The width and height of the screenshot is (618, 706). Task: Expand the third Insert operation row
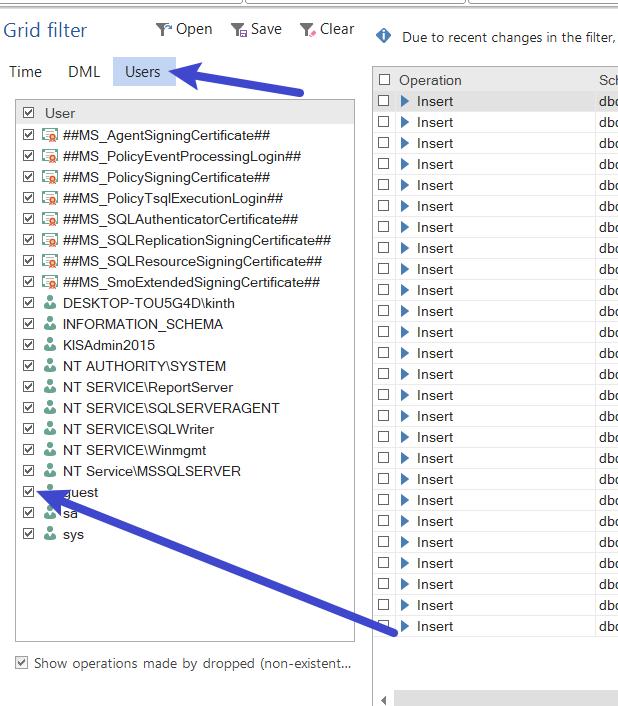tap(405, 143)
